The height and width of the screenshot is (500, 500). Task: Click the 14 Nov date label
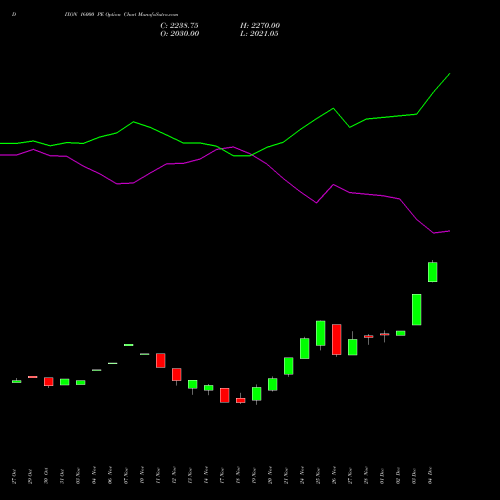click(x=206, y=475)
